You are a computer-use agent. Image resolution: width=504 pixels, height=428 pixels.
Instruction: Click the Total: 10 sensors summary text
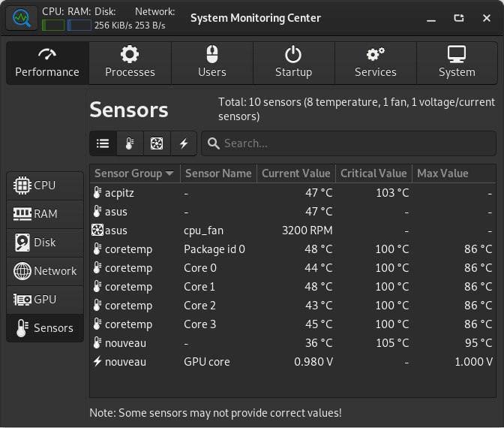[356, 109]
